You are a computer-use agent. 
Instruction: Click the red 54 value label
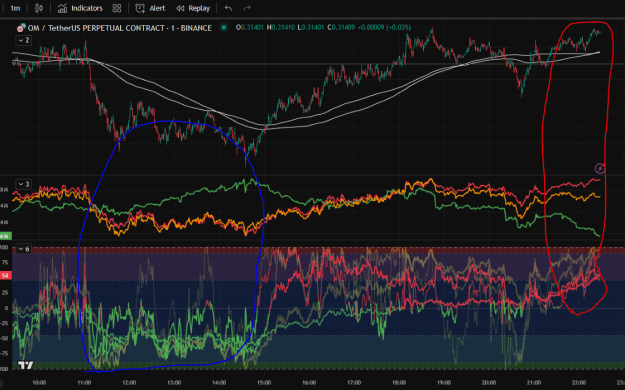click(6, 276)
